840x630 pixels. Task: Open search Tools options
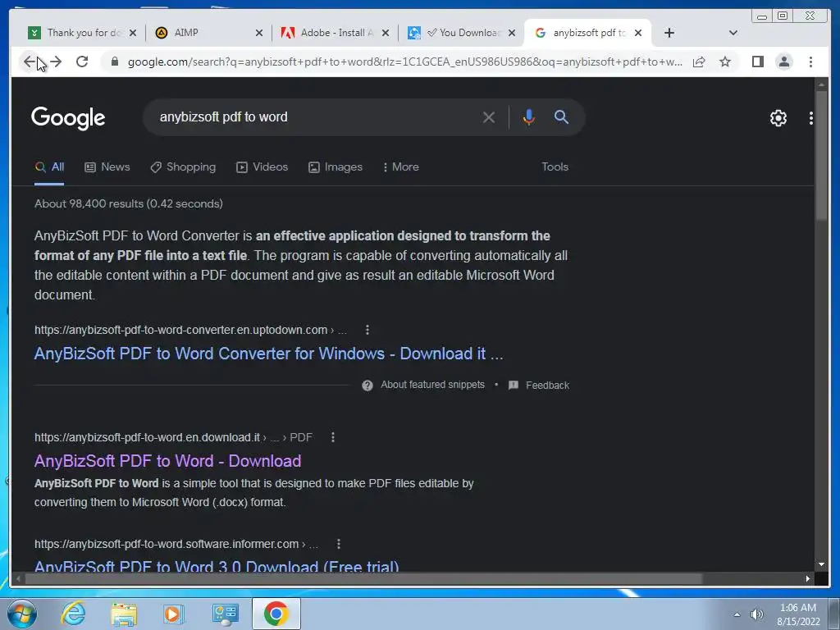coord(555,167)
